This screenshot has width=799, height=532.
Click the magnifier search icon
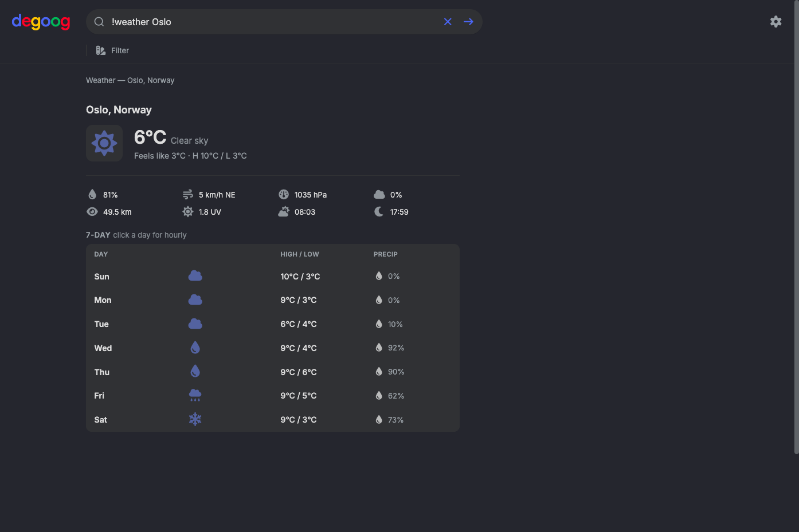(99, 22)
